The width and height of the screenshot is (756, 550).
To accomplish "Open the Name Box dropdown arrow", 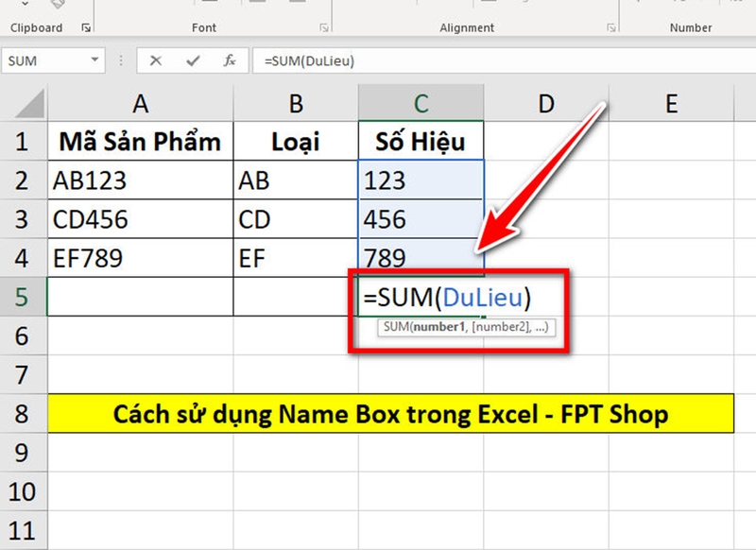I will tap(94, 60).
